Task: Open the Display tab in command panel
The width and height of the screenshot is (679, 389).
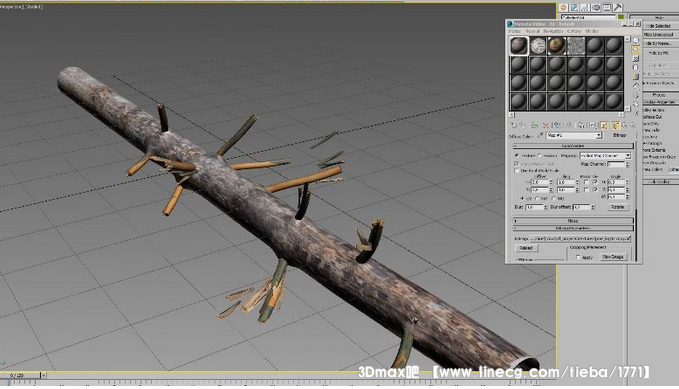Action: (x=607, y=7)
